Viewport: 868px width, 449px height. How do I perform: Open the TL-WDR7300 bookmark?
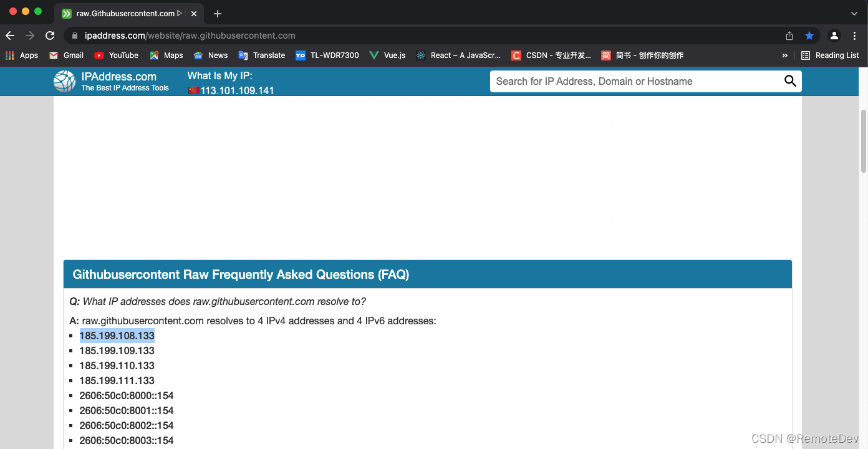(327, 56)
